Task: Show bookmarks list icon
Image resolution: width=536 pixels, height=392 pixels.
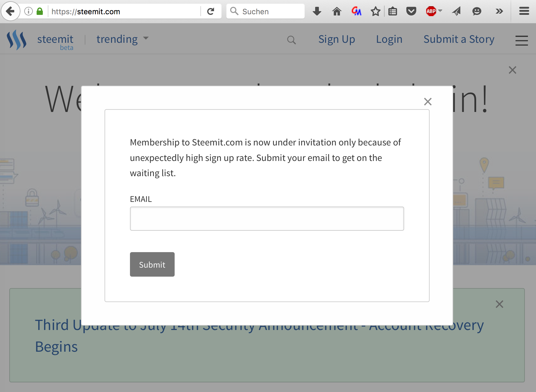Action: click(393, 11)
